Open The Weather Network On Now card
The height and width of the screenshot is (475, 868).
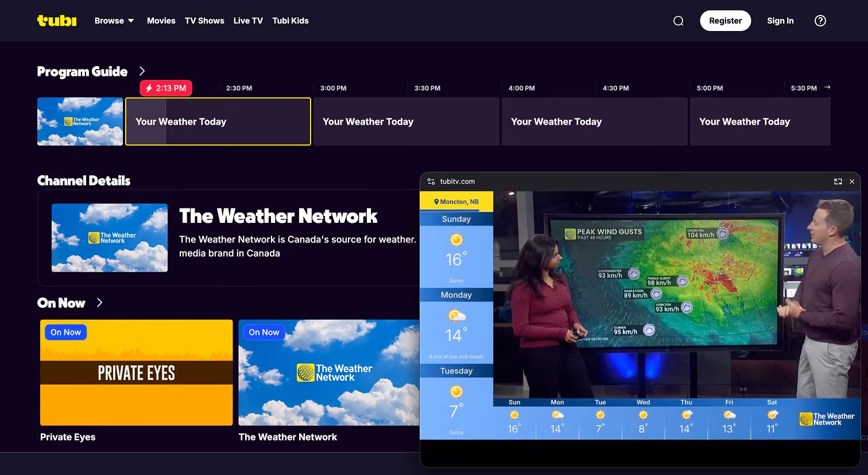pos(329,373)
